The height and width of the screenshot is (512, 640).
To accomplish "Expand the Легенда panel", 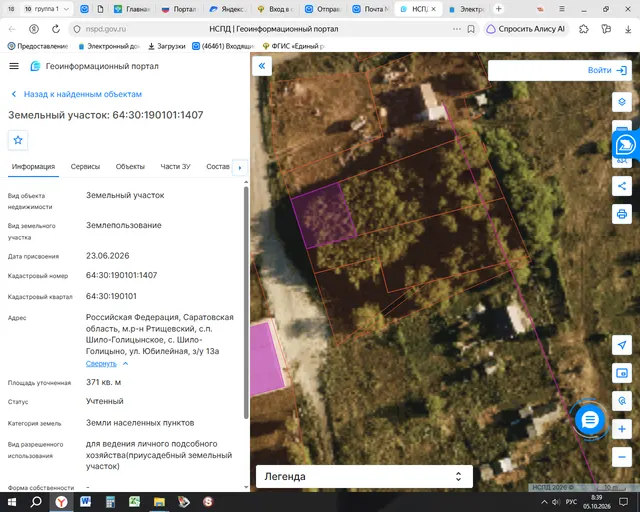I will [364, 476].
